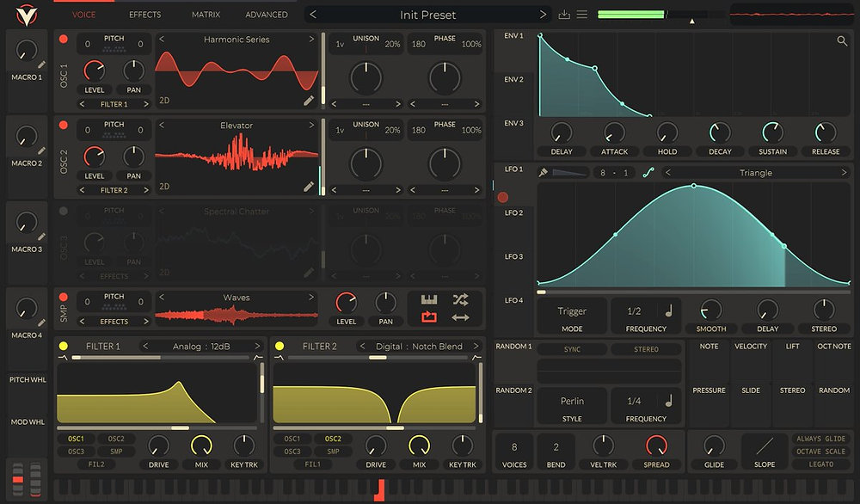Image resolution: width=860 pixels, height=504 pixels.
Task: Switch to the EFFECTS tab
Action: coord(144,14)
